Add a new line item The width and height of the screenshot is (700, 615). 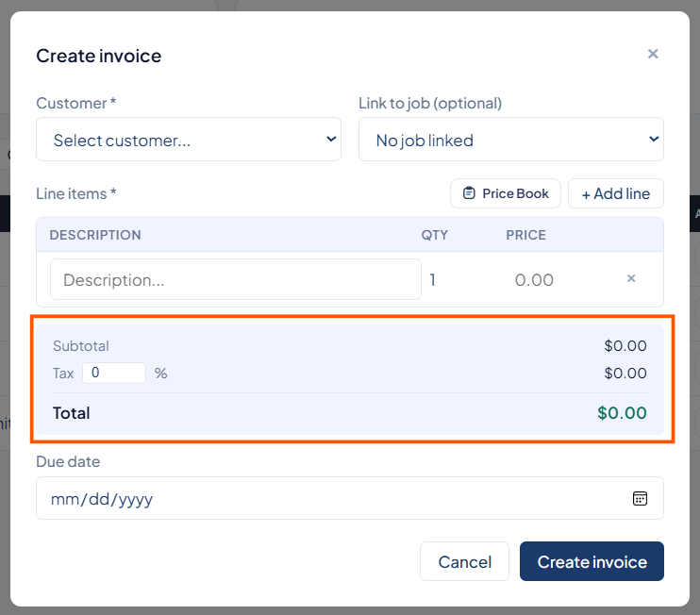pos(616,193)
